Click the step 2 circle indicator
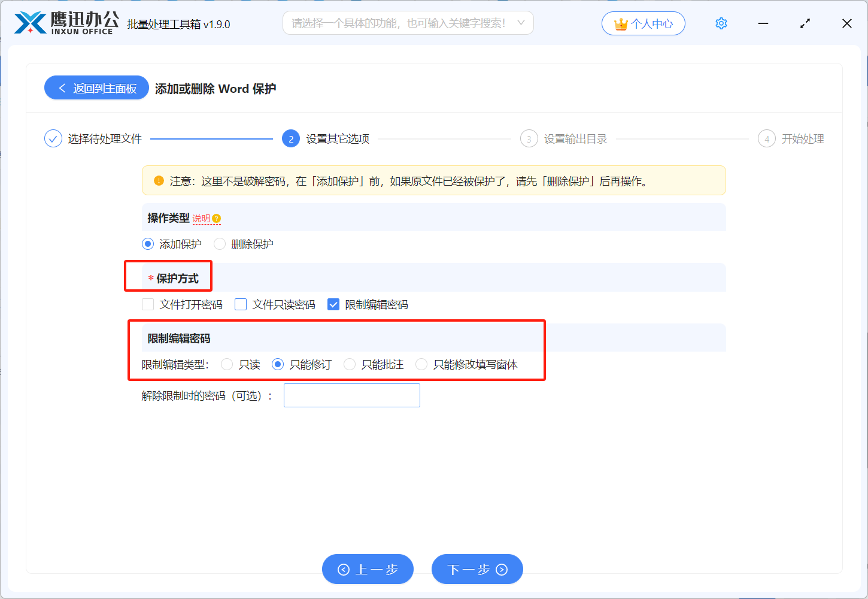 [291, 139]
